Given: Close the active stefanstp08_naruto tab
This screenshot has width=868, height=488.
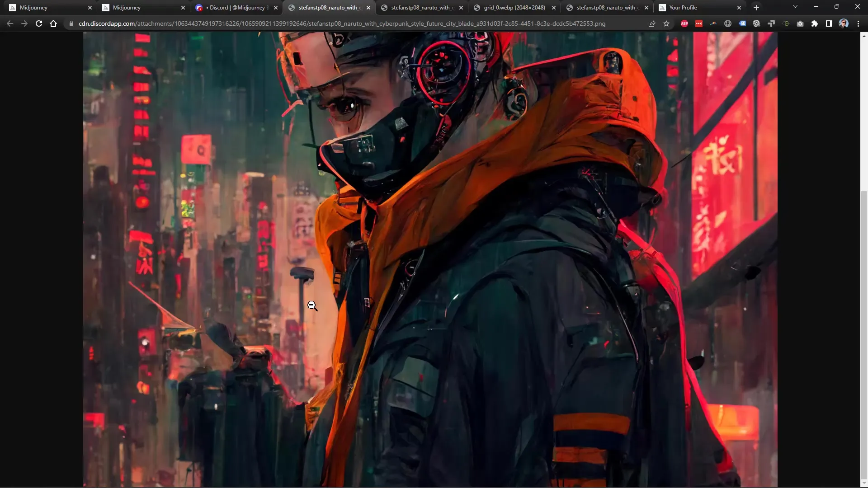Looking at the screenshot, I should coord(368,8).
